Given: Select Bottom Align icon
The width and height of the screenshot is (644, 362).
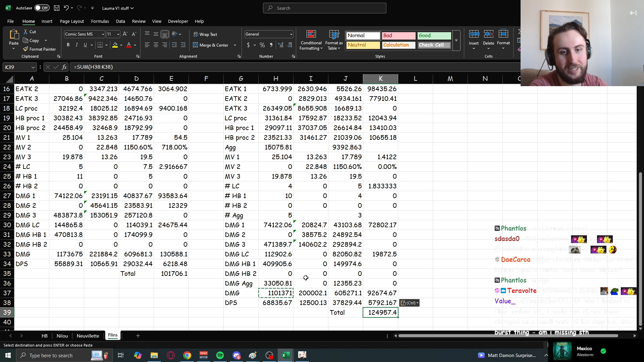Looking at the screenshot, I should tap(164, 34).
